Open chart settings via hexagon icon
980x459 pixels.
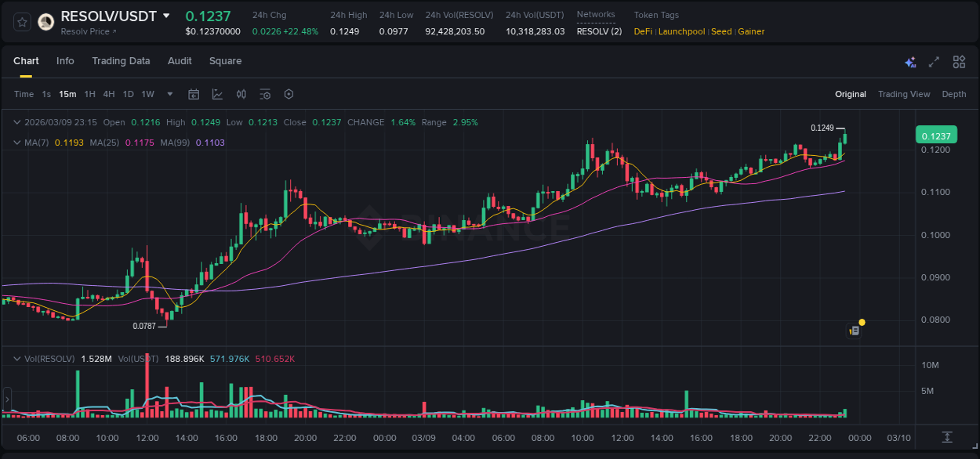289,94
